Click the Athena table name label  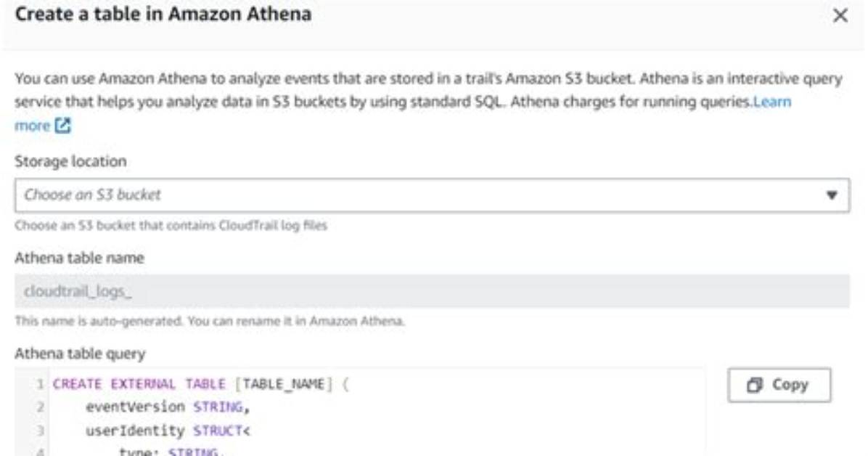click(79, 258)
